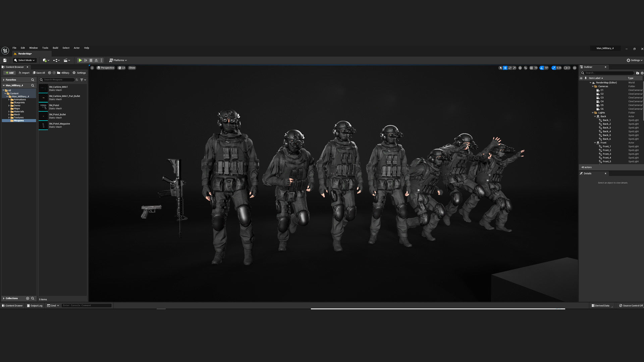Viewport: 644px width, 362px height.
Task: Expand the Materials folder
Action: (x=9, y=112)
